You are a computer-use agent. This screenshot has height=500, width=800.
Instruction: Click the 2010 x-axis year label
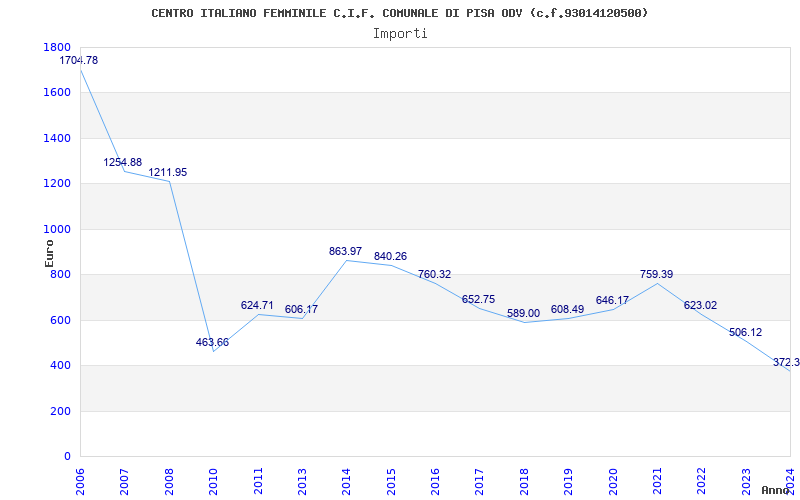[x=213, y=481]
